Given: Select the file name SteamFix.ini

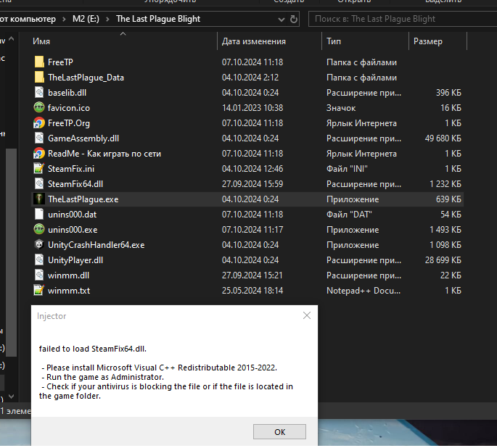Looking at the screenshot, I should [71, 169].
